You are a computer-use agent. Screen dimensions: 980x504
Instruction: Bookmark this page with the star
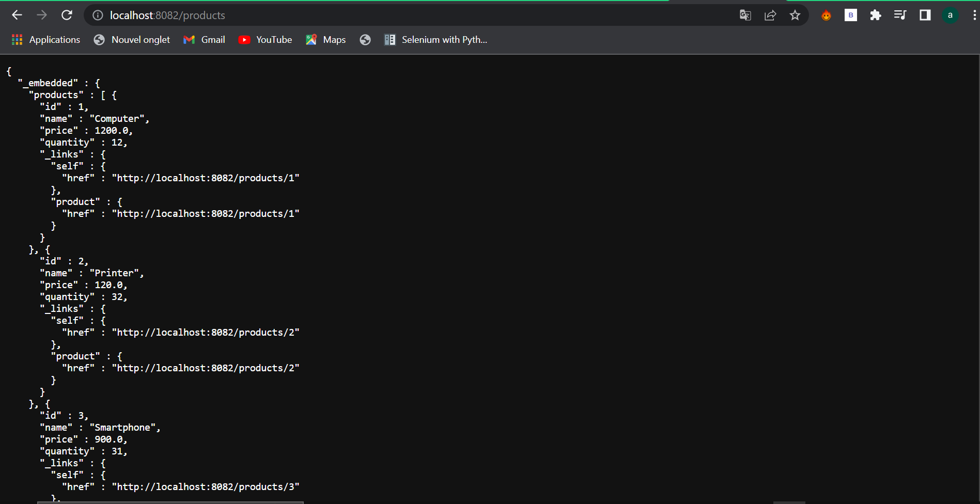coord(795,15)
